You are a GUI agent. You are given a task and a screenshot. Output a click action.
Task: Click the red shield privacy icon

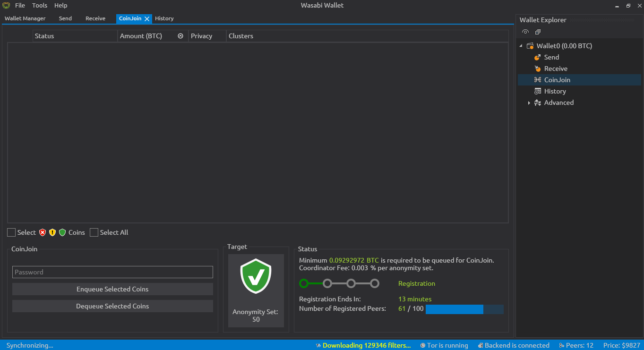tap(43, 232)
